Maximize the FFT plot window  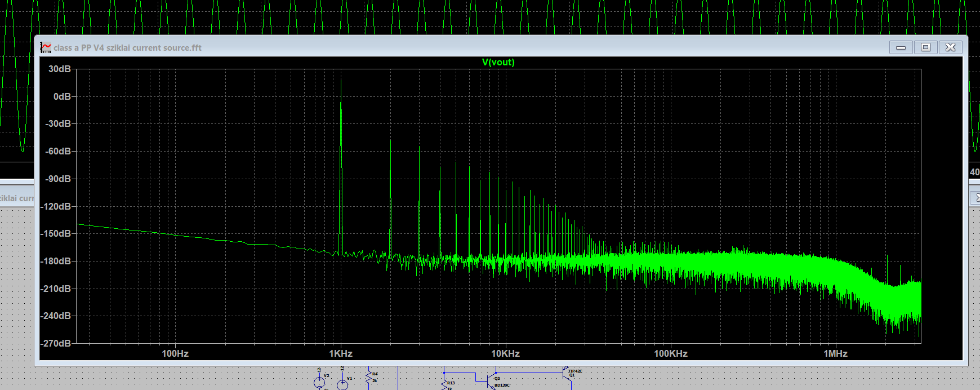[925, 47]
